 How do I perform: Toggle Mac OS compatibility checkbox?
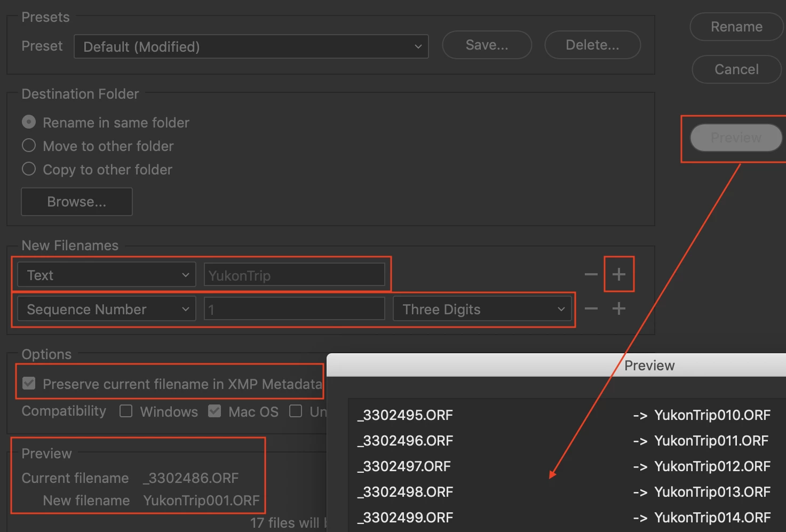click(215, 411)
